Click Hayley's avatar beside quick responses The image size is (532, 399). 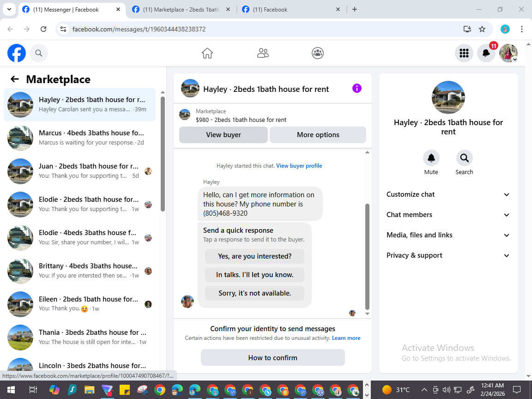[x=187, y=301]
